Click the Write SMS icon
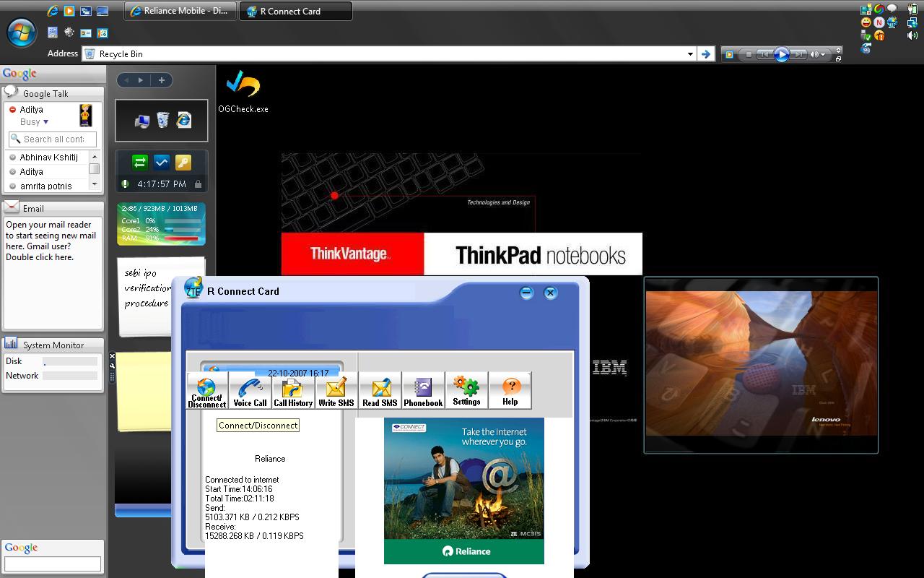This screenshot has width=924, height=578. [x=336, y=391]
